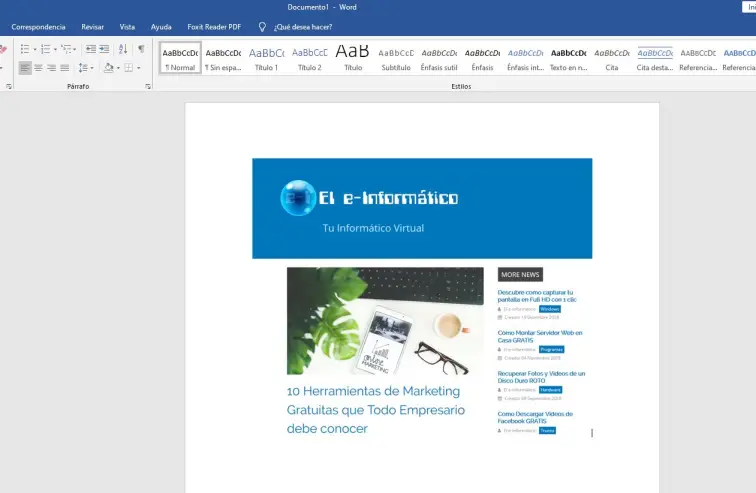Click the 10 Herramientas de Marketing headline
The image size is (756, 493).
coord(376,410)
